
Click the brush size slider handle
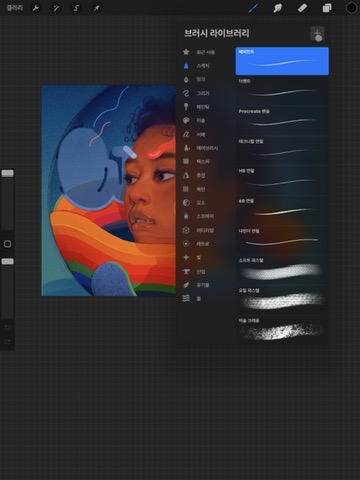(x=7, y=173)
